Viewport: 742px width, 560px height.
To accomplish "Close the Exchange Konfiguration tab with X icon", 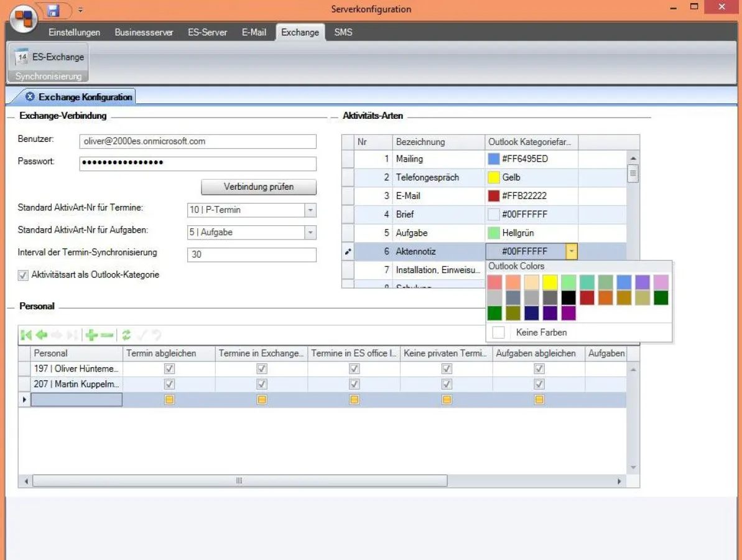I will coord(30,97).
